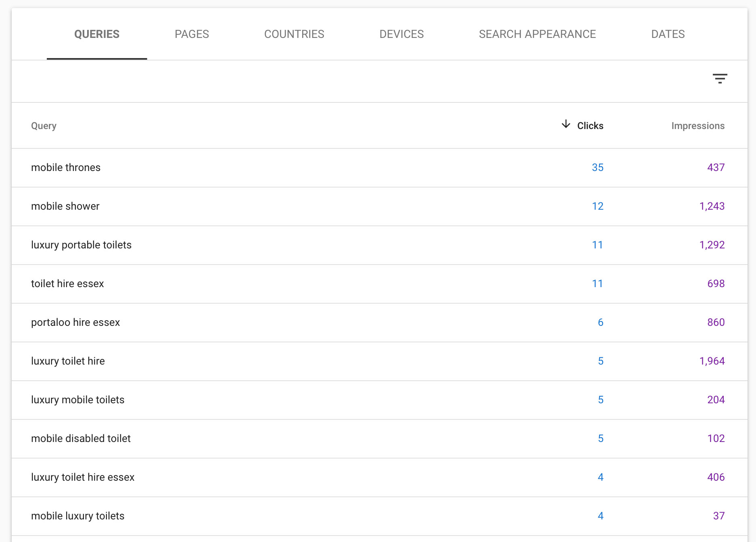Viewport: 756px width, 542px height.
Task: Click the 1,292 impressions value
Action: point(712,245)
